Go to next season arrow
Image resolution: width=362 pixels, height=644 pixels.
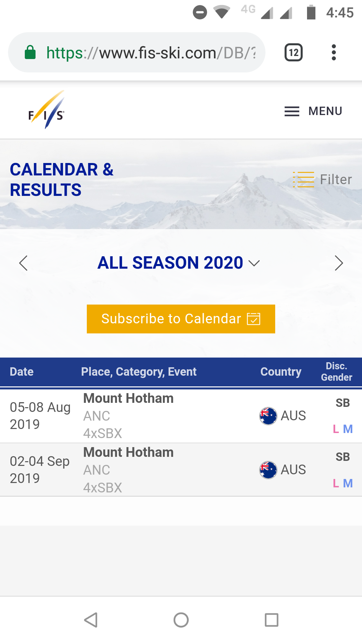click(x=339, y=263)
